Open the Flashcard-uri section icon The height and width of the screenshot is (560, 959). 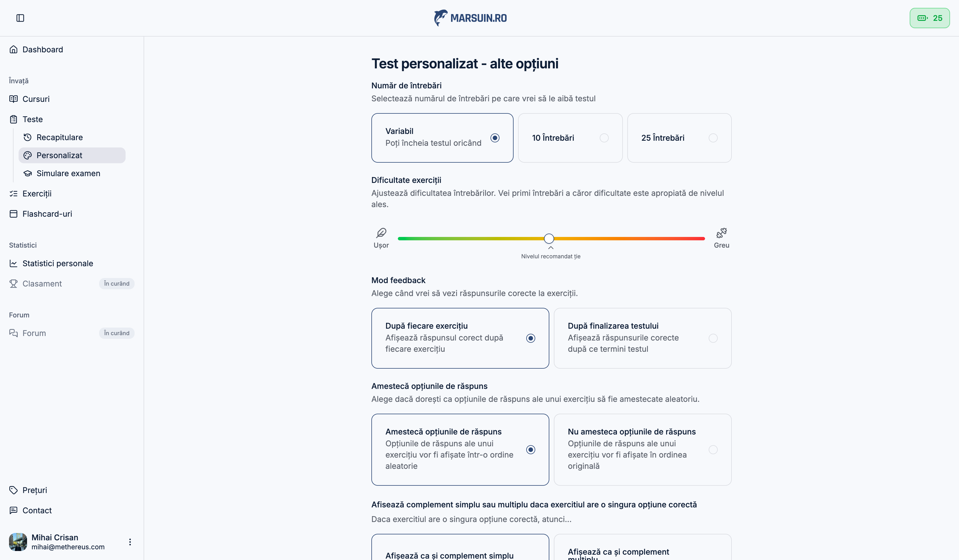(13, 213)
